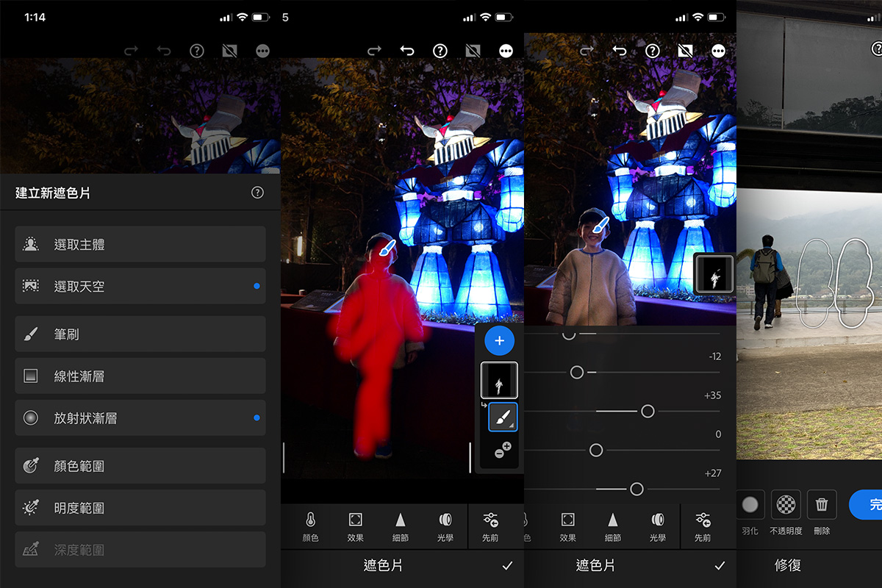Tap the add/subtract mask icon
The width and height of the screenshot is (882, 588).
(x=501, y=450)
